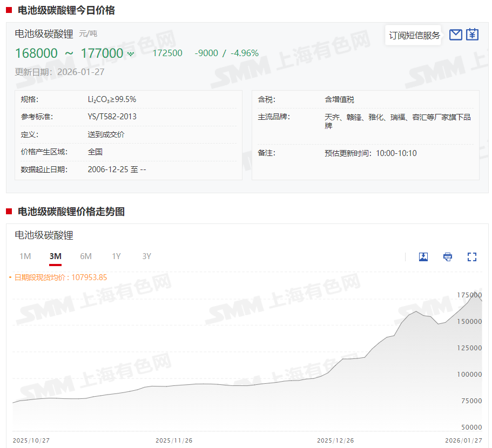Screen dimensions: 492x448
Task: Open 订阅短信服务 SMS subscription
Action: coord(414,36)
